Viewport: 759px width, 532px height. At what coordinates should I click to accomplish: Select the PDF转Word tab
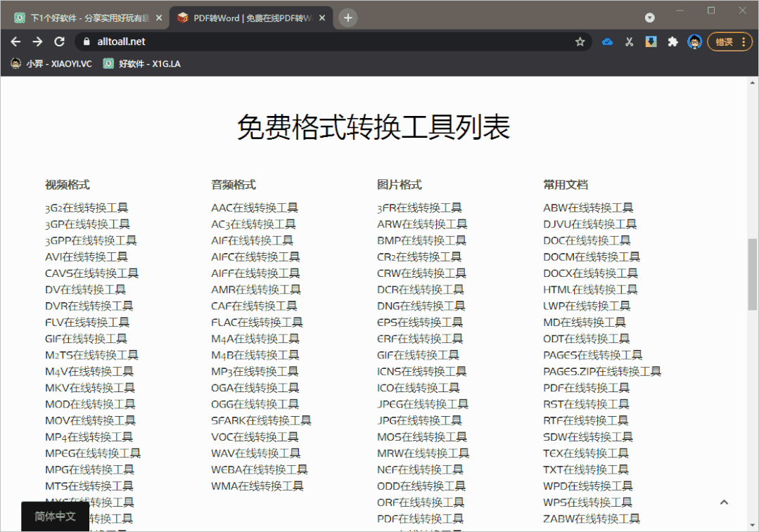[250, 18]
